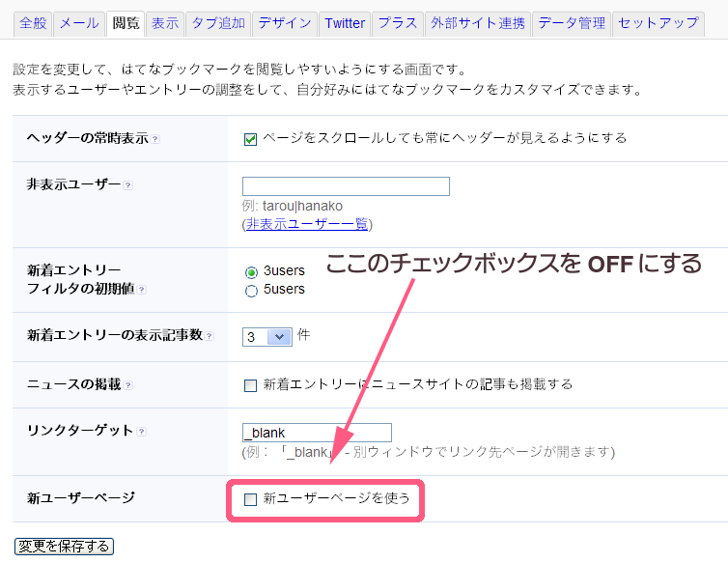Open the タブ追加 tab
Screen dimensions: 728x563
[x=218, y=24]
